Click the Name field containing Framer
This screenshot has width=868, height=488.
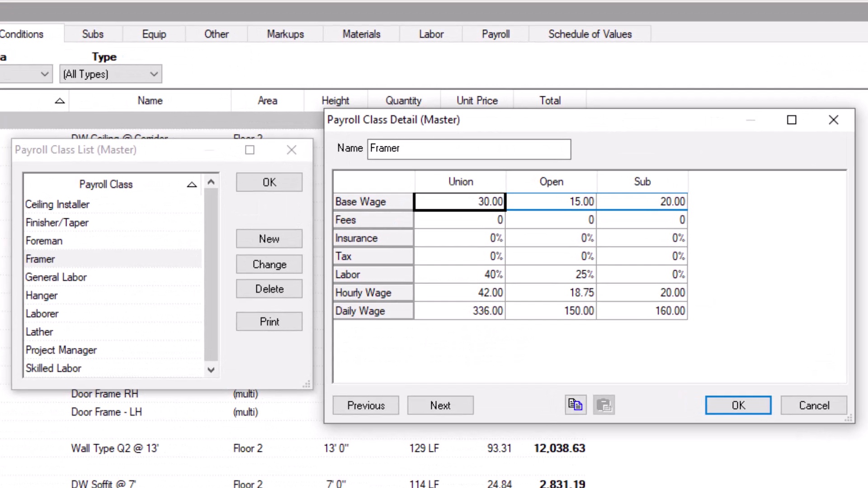468,149
